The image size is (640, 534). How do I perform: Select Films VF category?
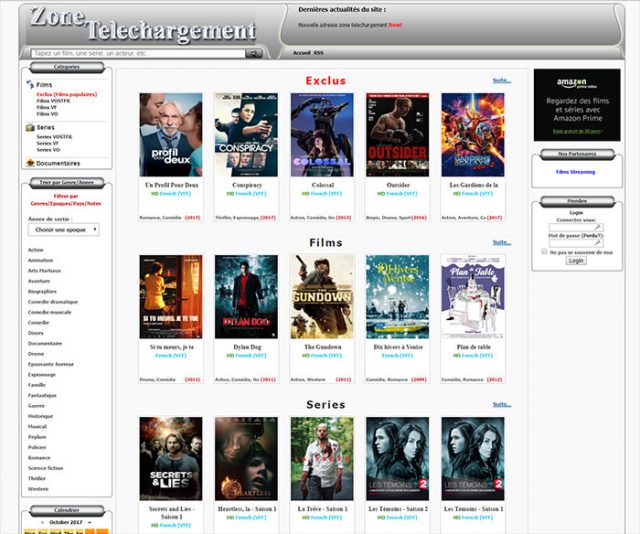(47, 107)
